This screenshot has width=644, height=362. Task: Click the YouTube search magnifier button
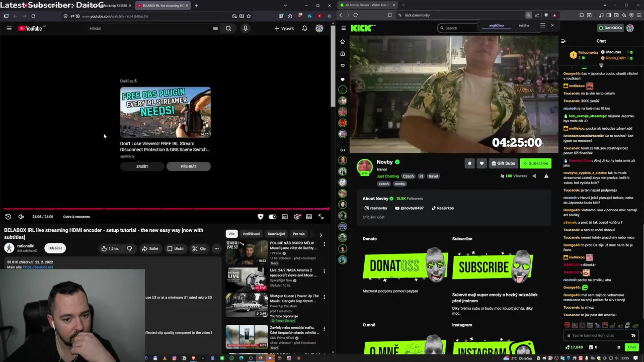point(228,28)
